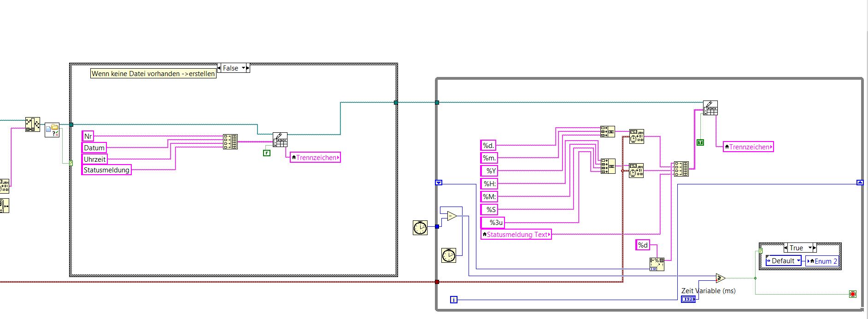
Task: Click the Build Array node in False case
Action: 230,142
